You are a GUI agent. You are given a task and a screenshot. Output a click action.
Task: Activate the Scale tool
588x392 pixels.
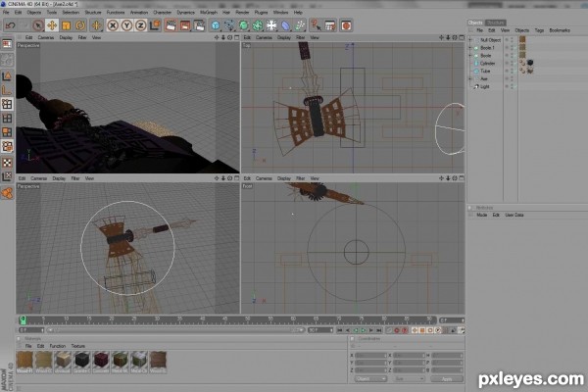[x=66, y=25]
